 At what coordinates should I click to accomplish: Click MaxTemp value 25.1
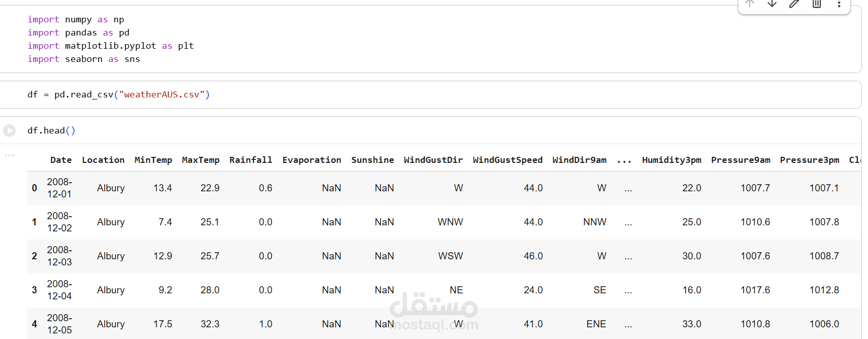click(x=210, y=222)
